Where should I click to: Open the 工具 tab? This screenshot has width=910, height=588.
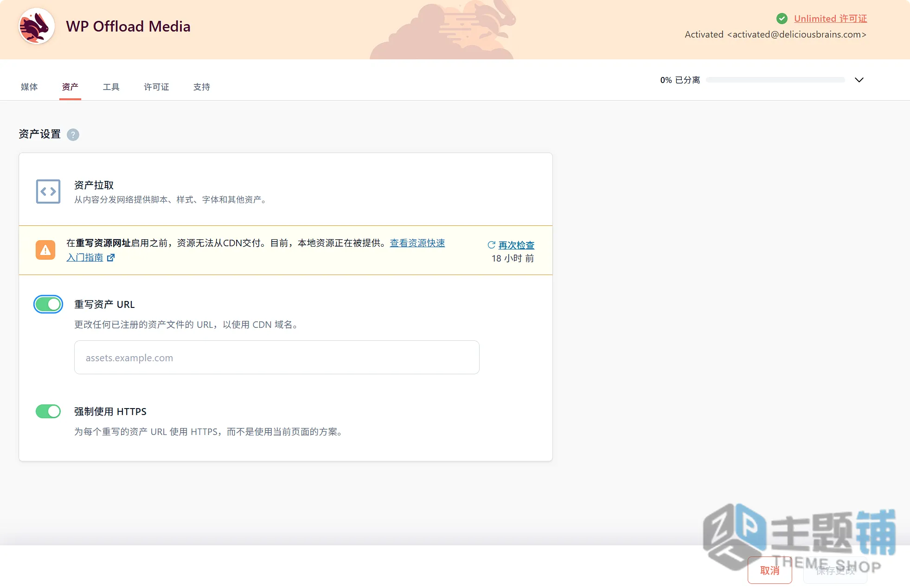[x=111, y=87]
